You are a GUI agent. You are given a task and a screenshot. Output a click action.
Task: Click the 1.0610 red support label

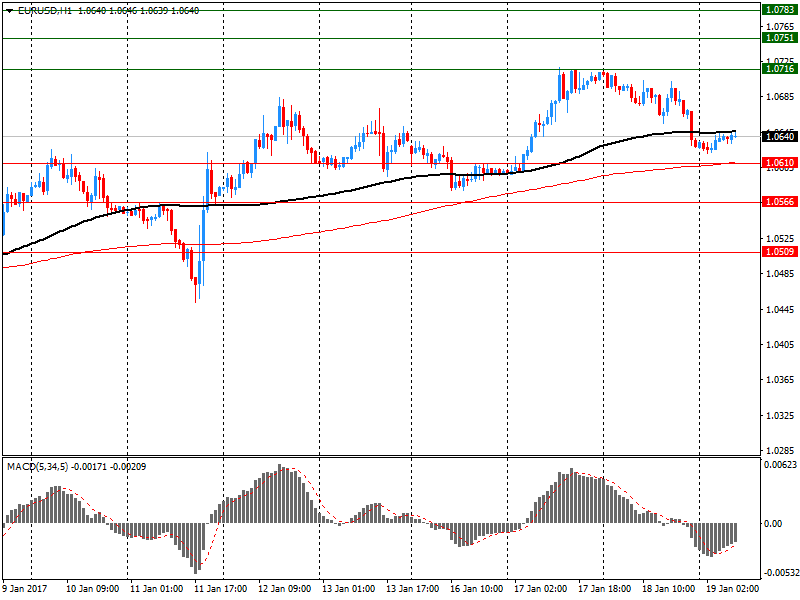coord(780,163)
